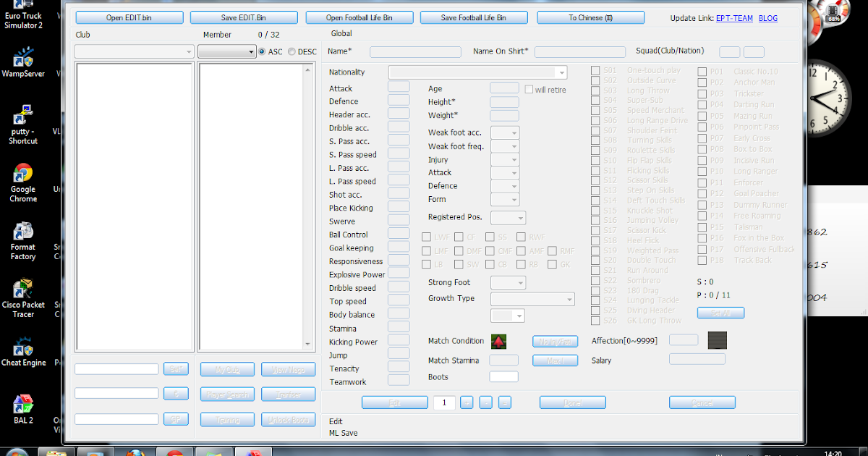Viewport: 868px width, 456px height.
Task: Switch language with To Chinese button
Action: click(x=590, y=17)
